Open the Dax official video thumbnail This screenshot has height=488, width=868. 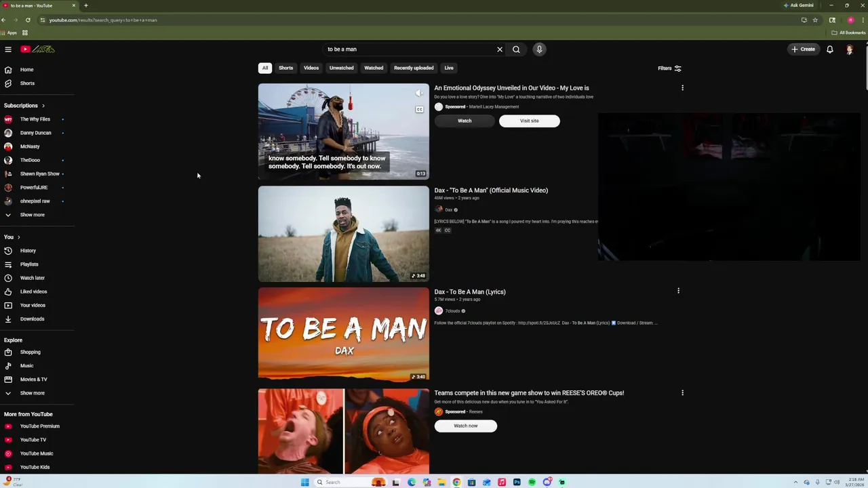344,234
